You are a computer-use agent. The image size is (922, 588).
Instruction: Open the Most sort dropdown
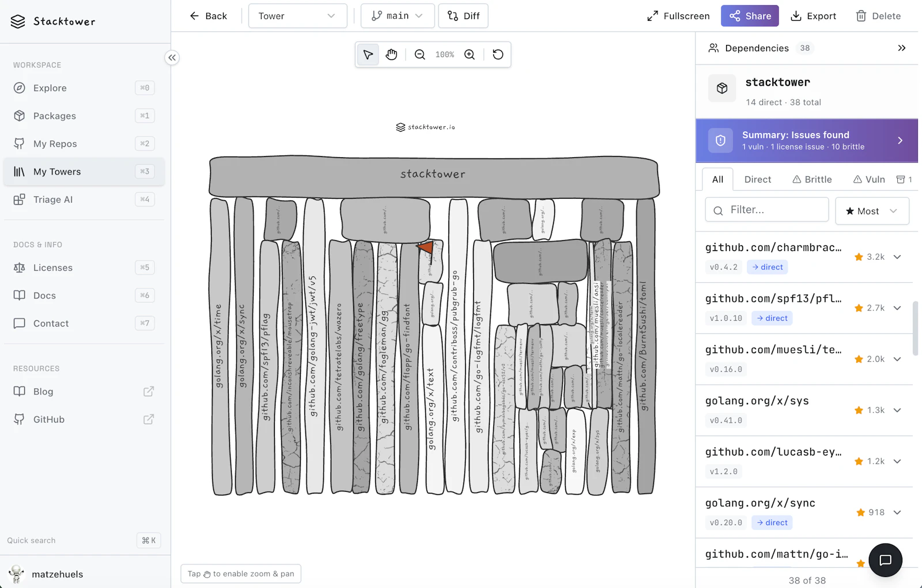click(872, 211)
